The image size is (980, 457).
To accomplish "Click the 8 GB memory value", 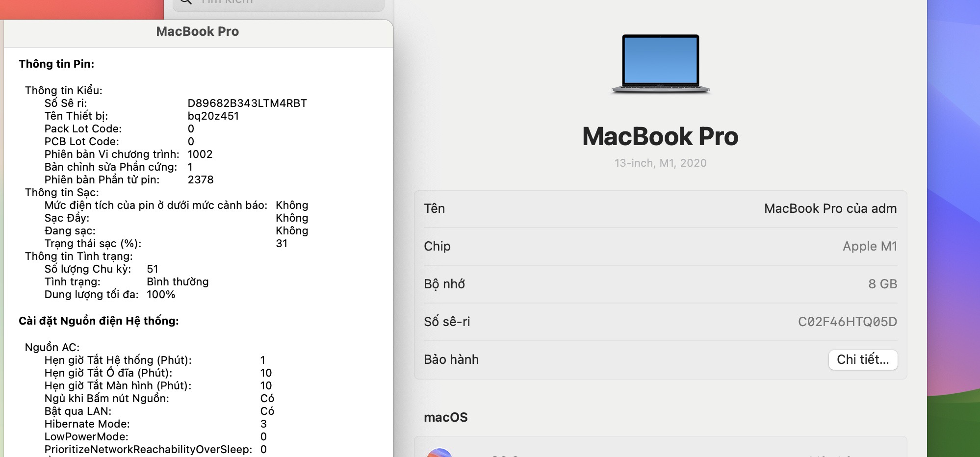I will coord(882,284).
